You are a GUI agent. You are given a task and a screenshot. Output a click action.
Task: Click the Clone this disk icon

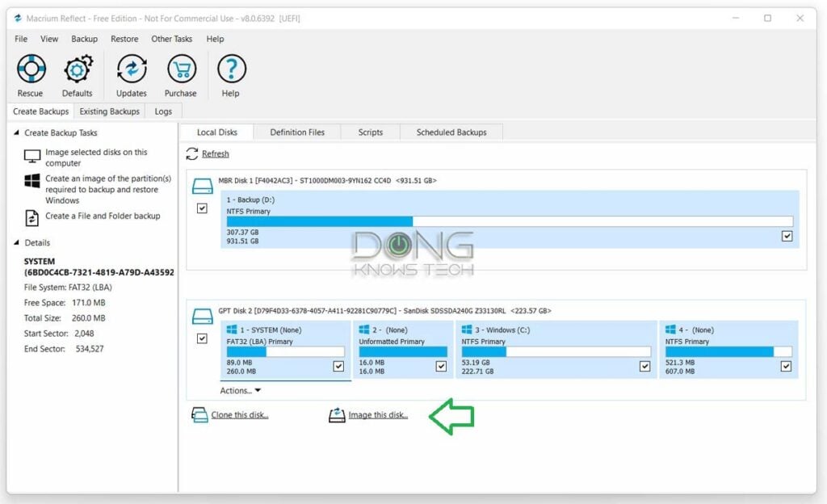tap(199, 415)
